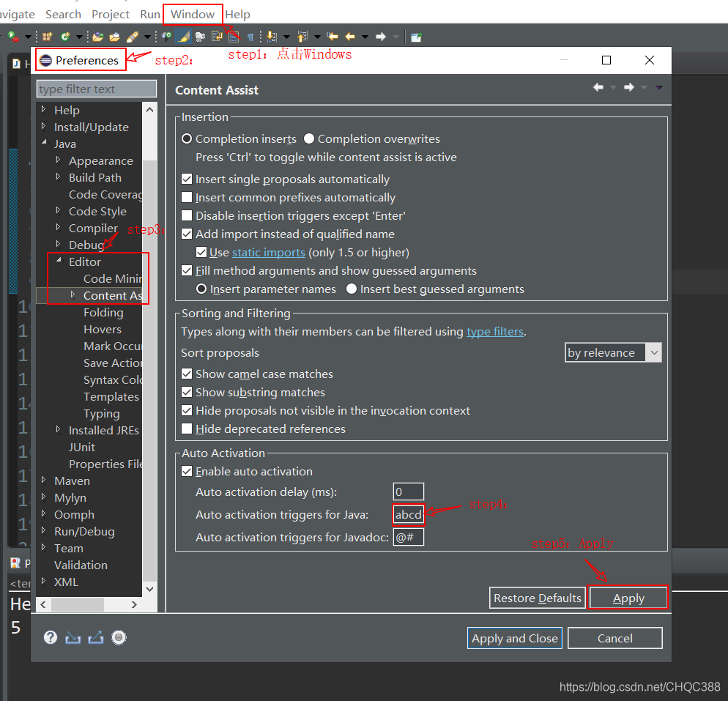Select Completion overwrites radio button

point(309,138)
